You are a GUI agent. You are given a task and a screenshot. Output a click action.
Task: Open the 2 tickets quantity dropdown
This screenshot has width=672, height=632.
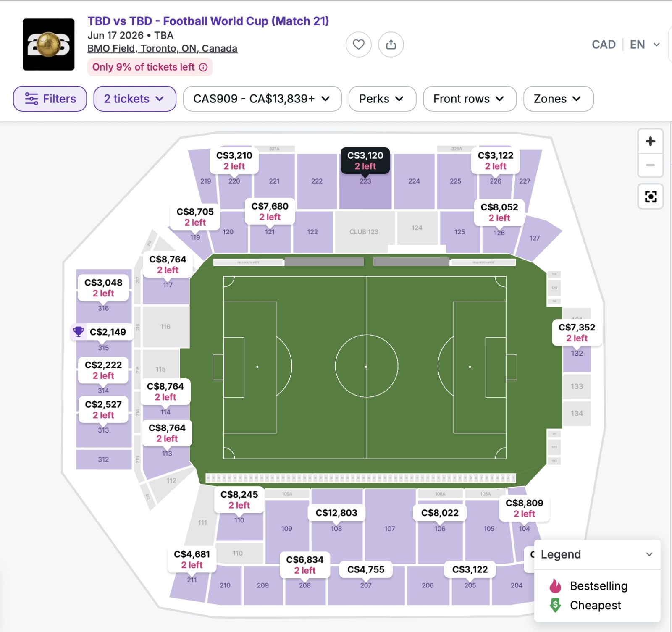tap(134, 99)
